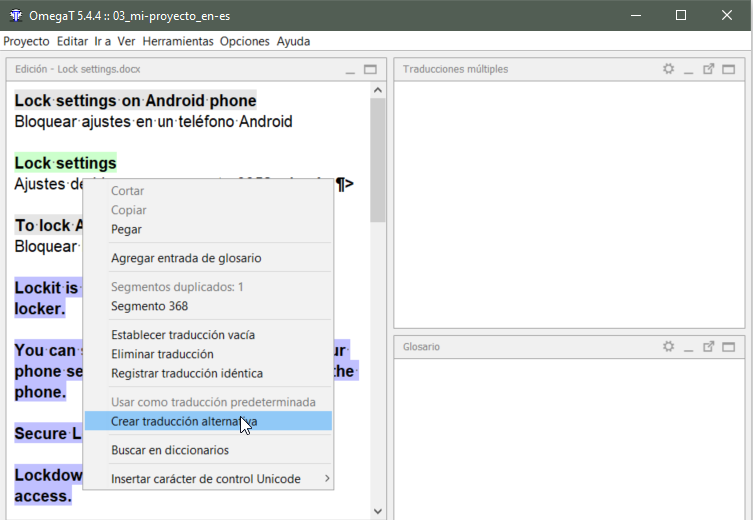The height and width of the screenshot is (520, 753).
Task: Open the Ayuda menu
Action: 293,41
